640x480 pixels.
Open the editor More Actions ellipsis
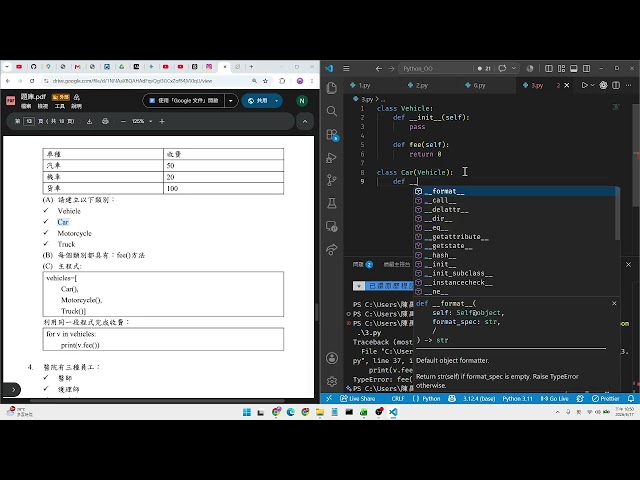point(629,85)
